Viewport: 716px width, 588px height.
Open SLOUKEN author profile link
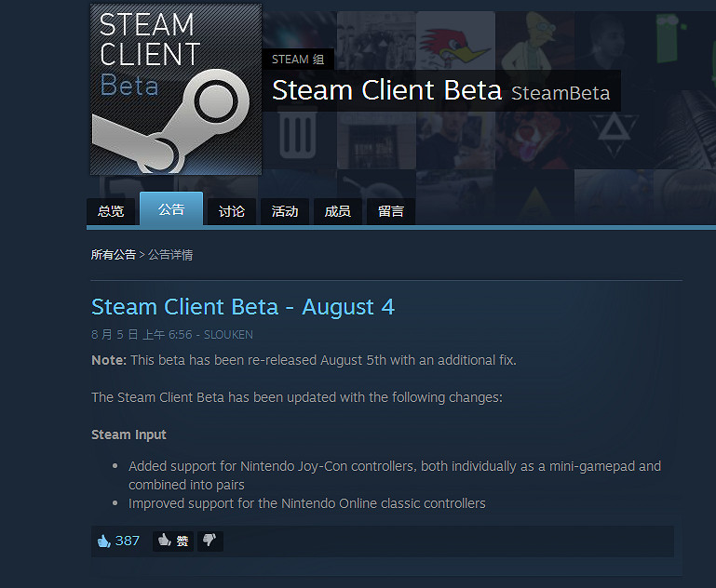tap(228, 334)
